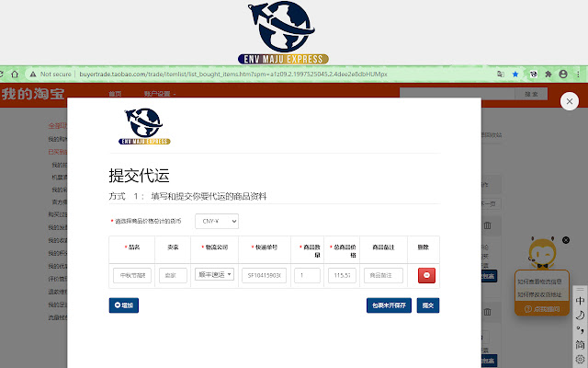Screen dimensions: 588x368
Task: Focus the 商品数量 quantity field
Action: pos(307,275)
